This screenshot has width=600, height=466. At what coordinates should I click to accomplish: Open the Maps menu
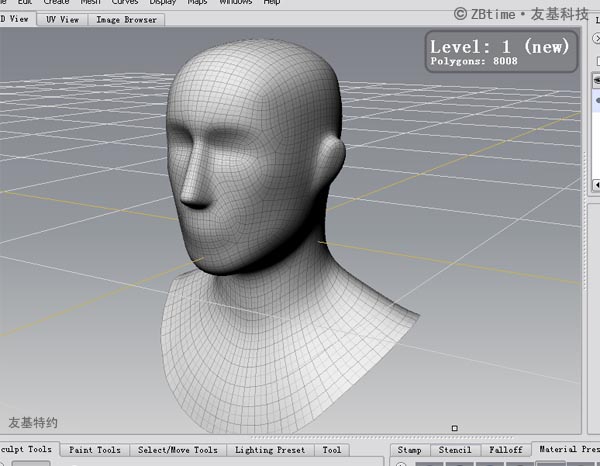197,2
